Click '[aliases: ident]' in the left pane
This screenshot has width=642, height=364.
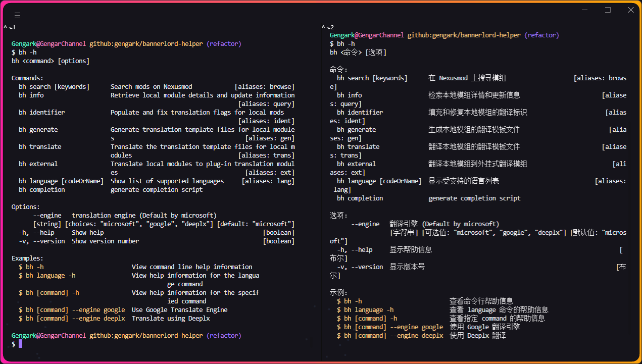coord(266,121)
